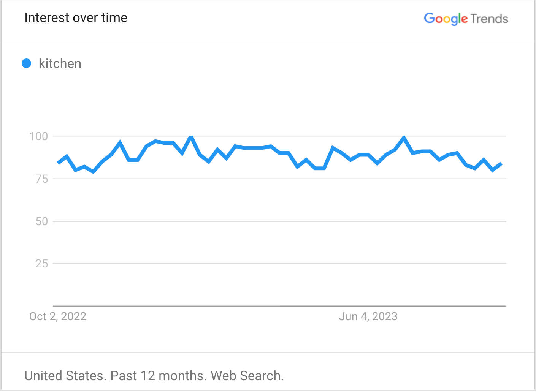This screenshot has width=536, height=392.
Task: Click the Interest over time heading
Action: click(76, 18)
